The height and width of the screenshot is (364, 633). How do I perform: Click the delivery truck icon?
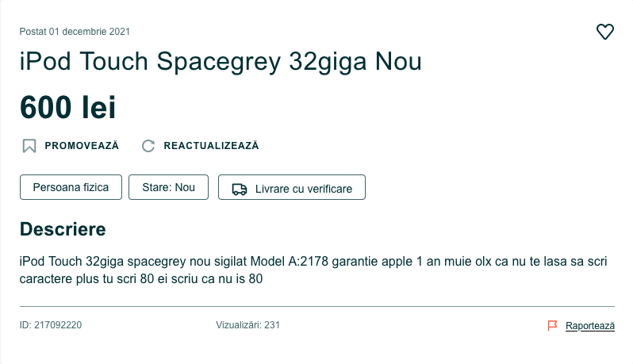(x=240, y=189)
